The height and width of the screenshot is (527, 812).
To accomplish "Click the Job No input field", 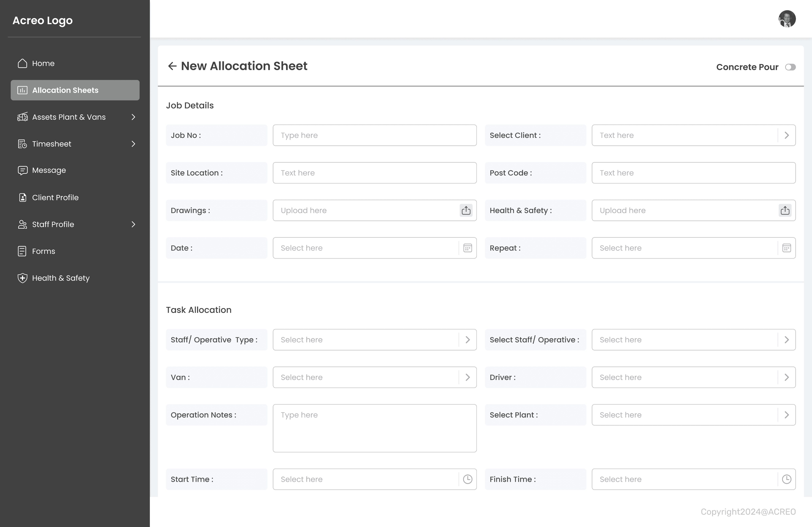I will click(x=374, y=135).
